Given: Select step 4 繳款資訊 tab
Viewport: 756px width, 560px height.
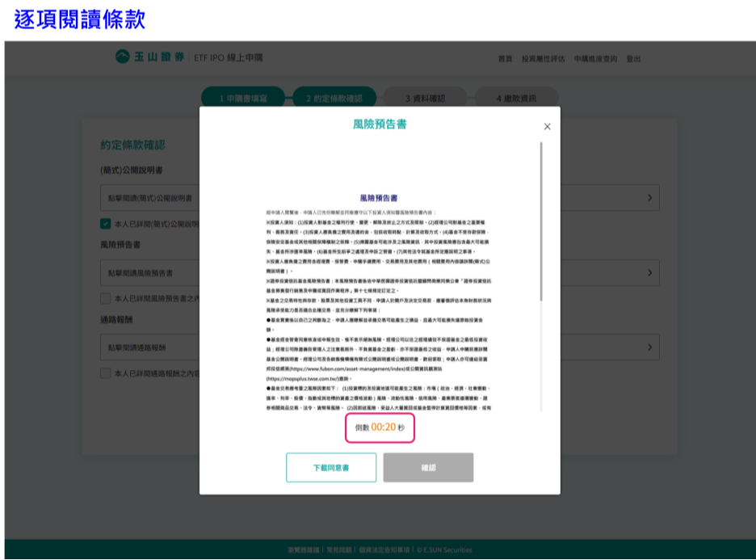Looking at the screenshot, I should [x=516, y=99].
